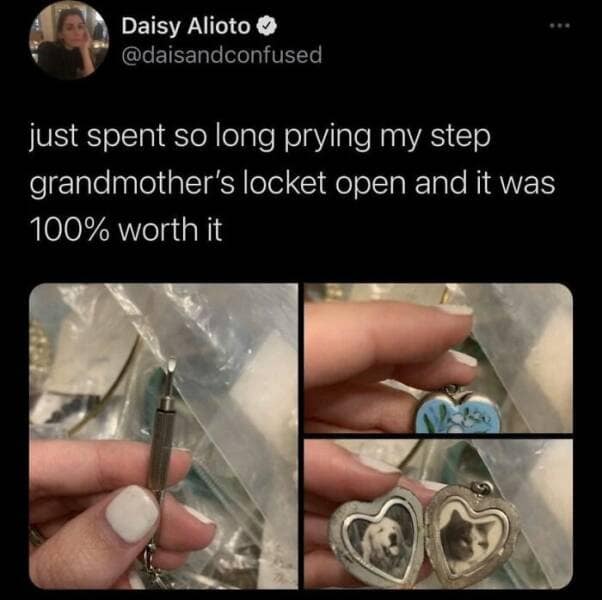Click the white-painted thumbnail holding the screwdriver
602x600 pixels.
(x=132, y=514)
